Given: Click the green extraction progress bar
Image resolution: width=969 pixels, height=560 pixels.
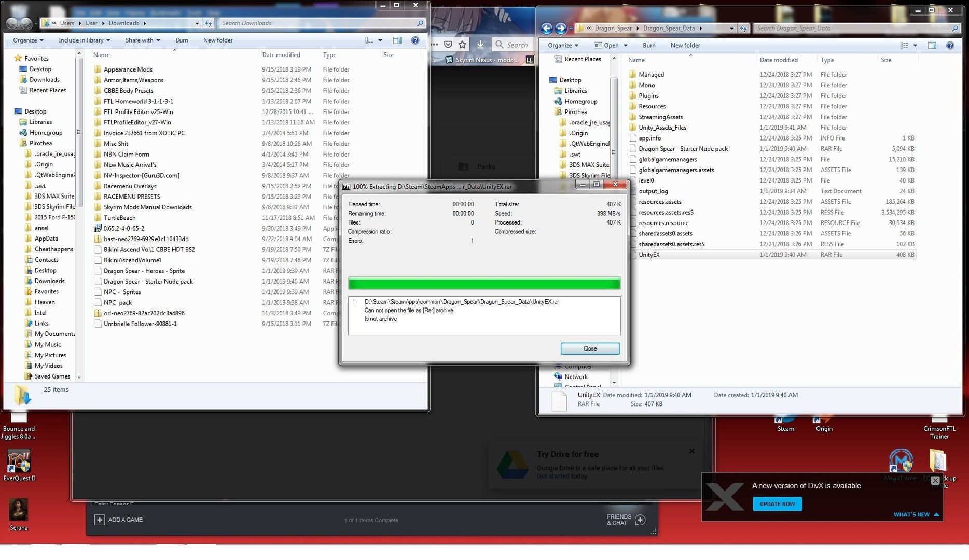Looking at the screenshot, I should click(484, 283).
